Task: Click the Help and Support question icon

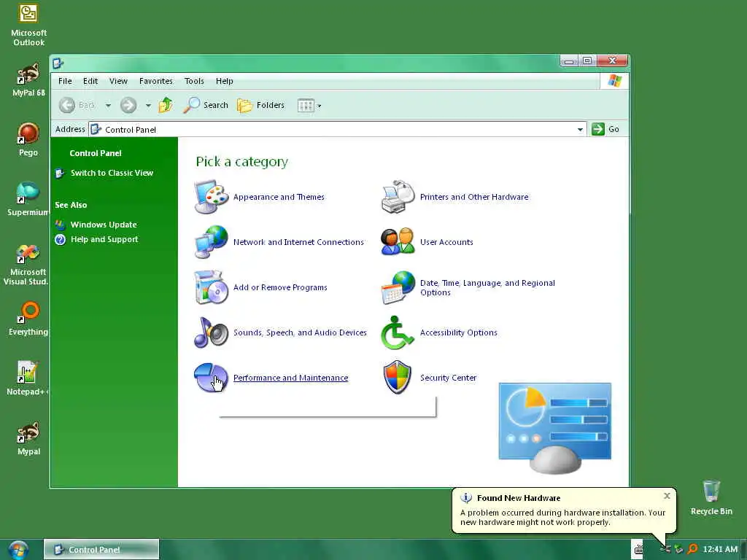Action: pyautogui.click(x=60, y=239)
